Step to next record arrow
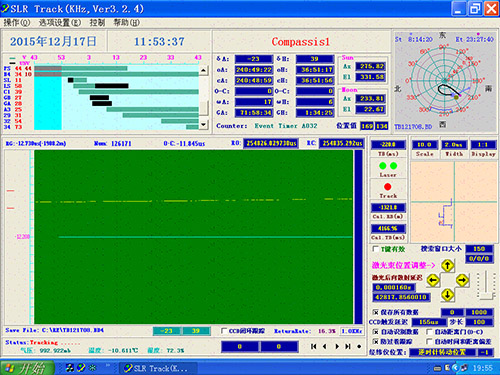This screenshot has width=500, height=375. [x=337, y=347]
